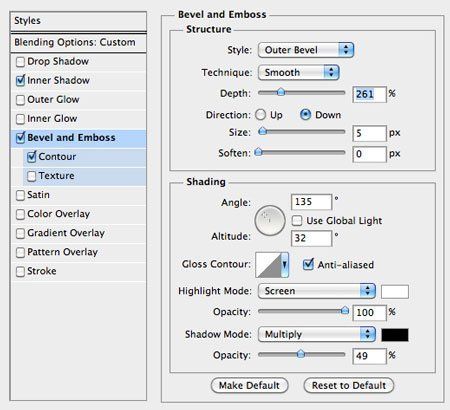Click the white Highlight color swatch
450x410 pixels.
(x=395, y=292)
